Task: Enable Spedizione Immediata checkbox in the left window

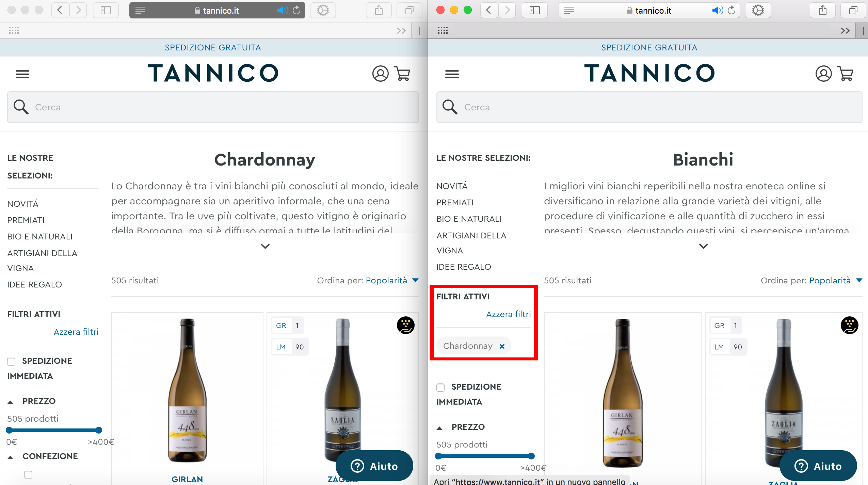Action: point(11,361)
